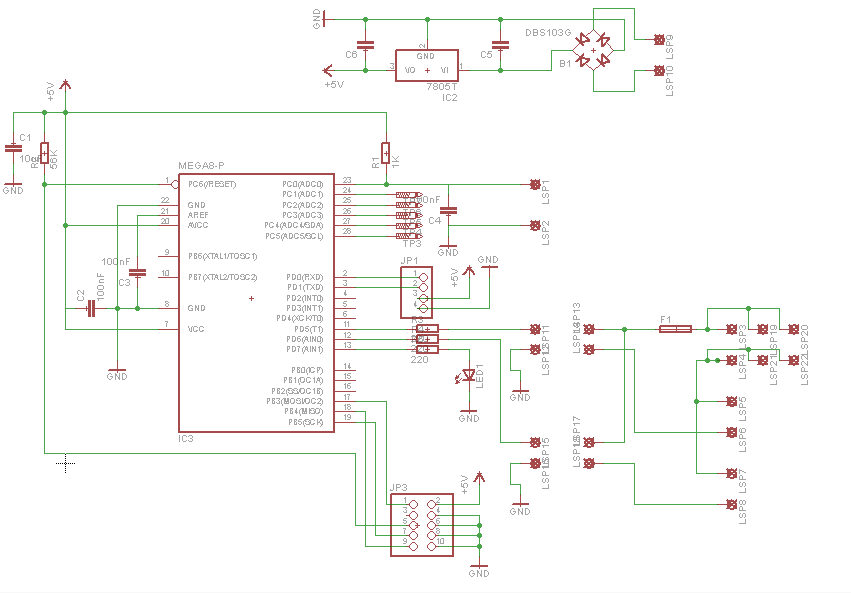Image resolution: width=851 pixels, height=593 pixels.
Task: Click the GND symbol under capacitor C1
Action: [13, 188]
